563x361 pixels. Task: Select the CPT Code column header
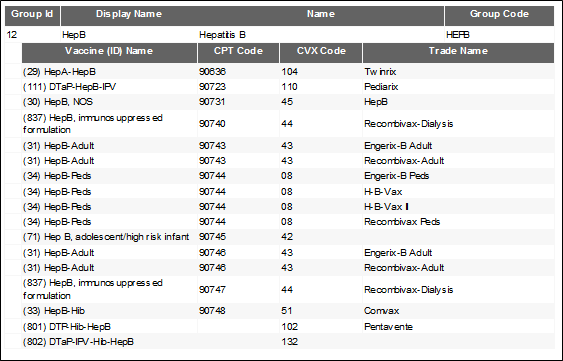tap(238, 52)
